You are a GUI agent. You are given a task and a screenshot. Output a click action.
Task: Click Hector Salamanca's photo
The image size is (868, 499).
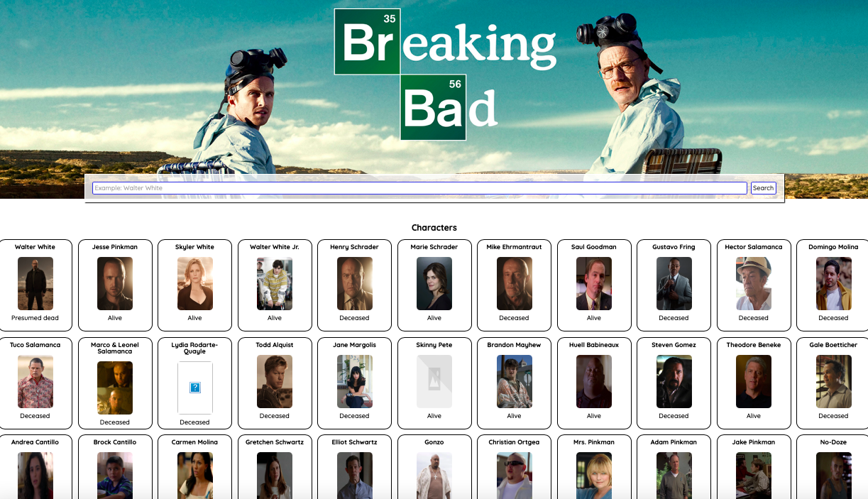754,283
